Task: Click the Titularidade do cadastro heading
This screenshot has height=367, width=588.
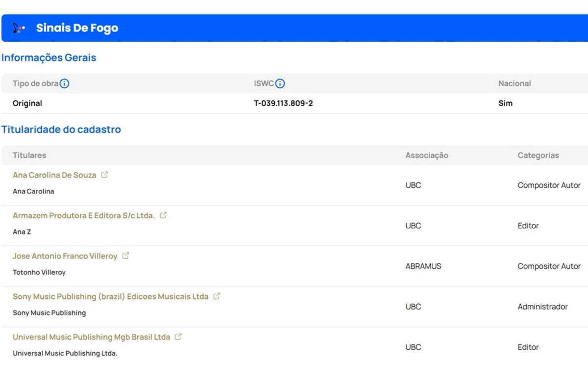Action: pyautogui.click(x=61, y=130)
